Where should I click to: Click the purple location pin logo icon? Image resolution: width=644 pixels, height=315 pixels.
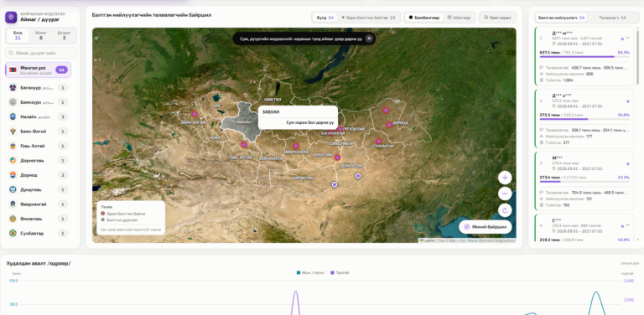11,18
